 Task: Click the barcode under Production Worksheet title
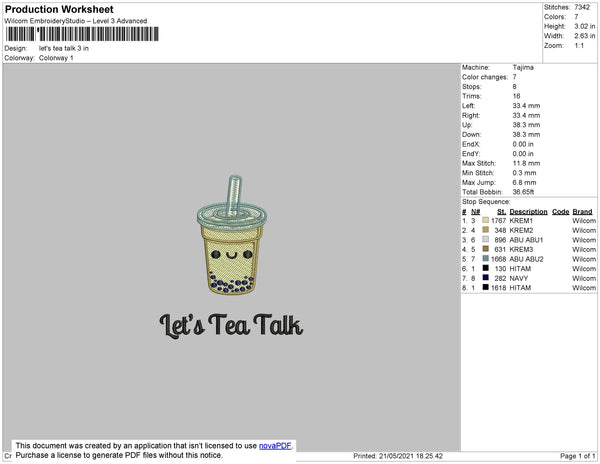[82, 34]
